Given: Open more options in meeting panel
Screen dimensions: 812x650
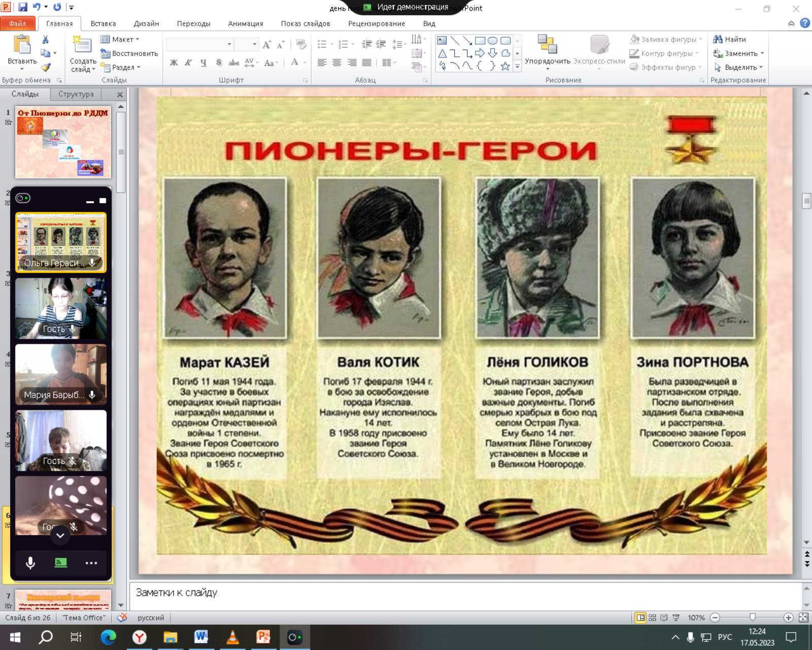Looking at the screenshot, I should [x=91, y=563].
